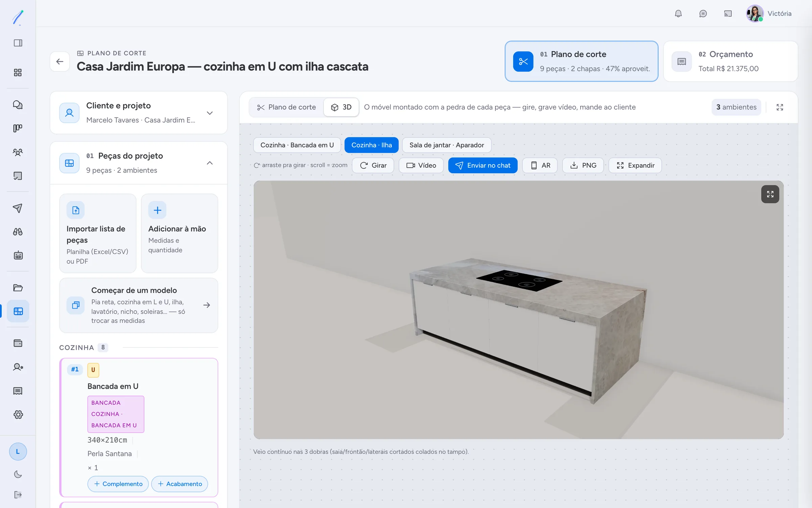Open Victória's profile avatar
The height and width of the screenshot is (508, 812).
click(x=755, y=14)
